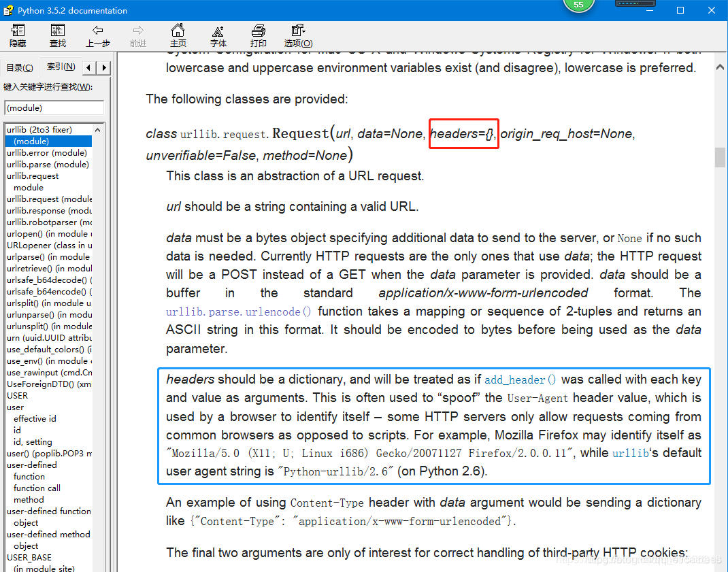Click the Hide (隐藏) toolbar icon

pos(18,36)
